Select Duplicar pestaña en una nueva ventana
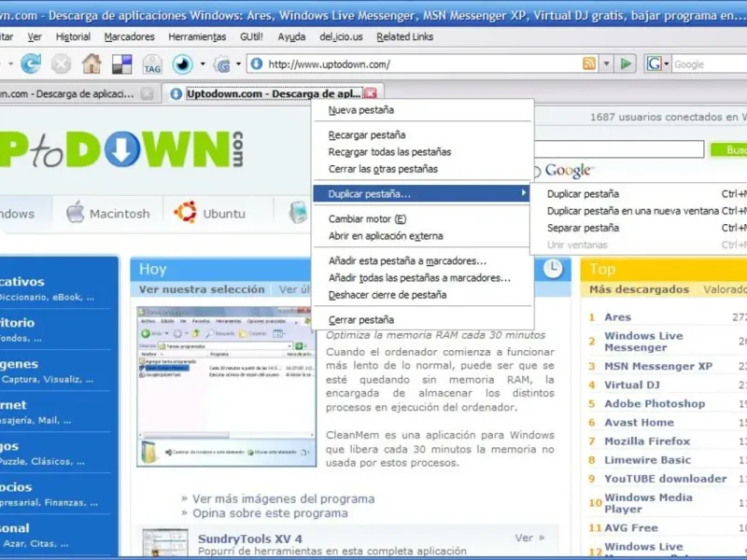The image size is (747, 560). tap(640, 211)
